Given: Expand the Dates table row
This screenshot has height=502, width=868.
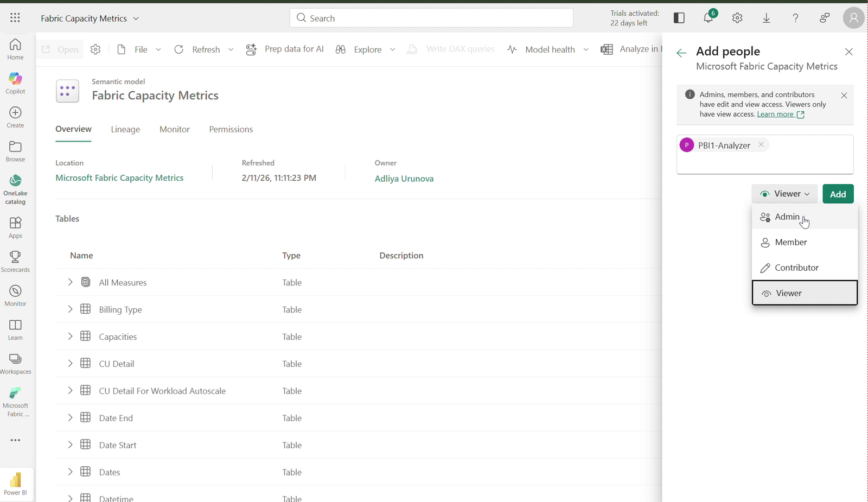Looking at the screenshot, I should (70, 472).
